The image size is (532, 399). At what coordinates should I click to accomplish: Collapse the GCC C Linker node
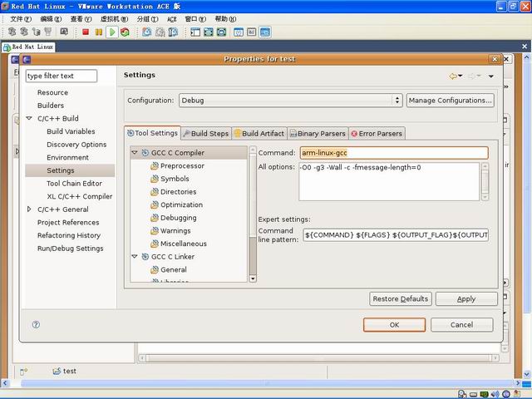(x=135, y=257)
